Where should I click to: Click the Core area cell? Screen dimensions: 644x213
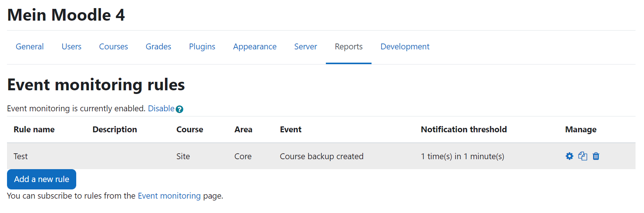click(x=243, y=156)
